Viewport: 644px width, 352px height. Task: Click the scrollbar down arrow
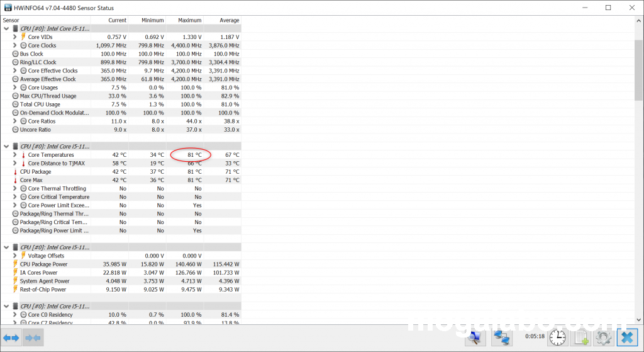pyautogui.click(x=639, y=319)
